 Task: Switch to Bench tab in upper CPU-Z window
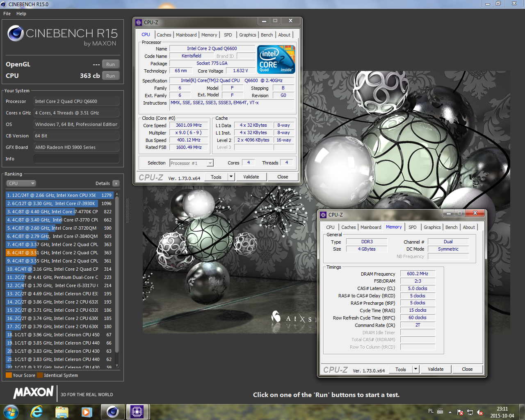coord(267,35)
